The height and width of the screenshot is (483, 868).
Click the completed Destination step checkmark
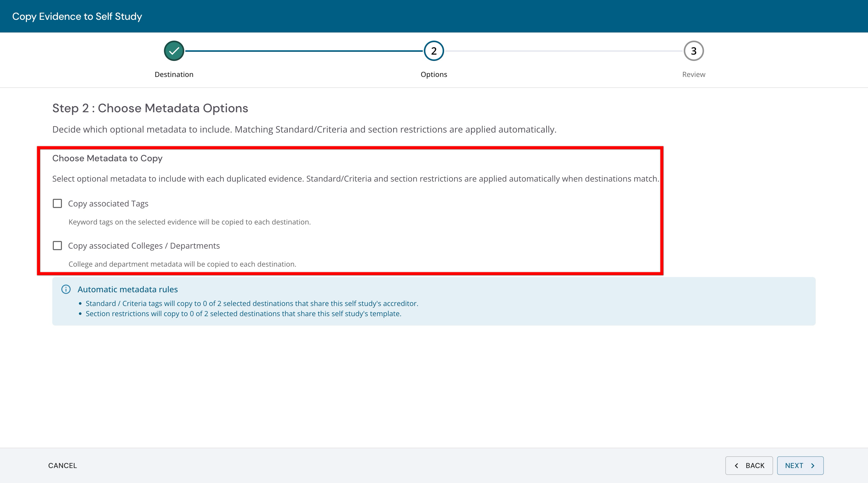[x=174, y=51]
